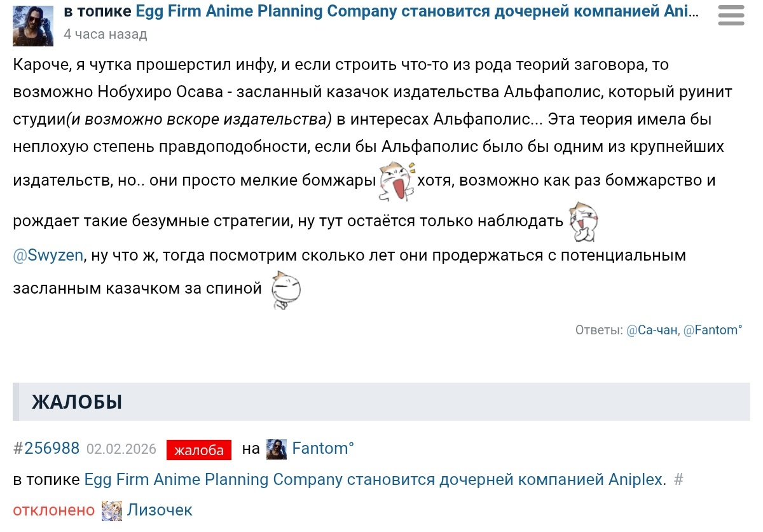Open the hamburger menu beside the comment header
The image size is (763, 532).
point(731,15)
